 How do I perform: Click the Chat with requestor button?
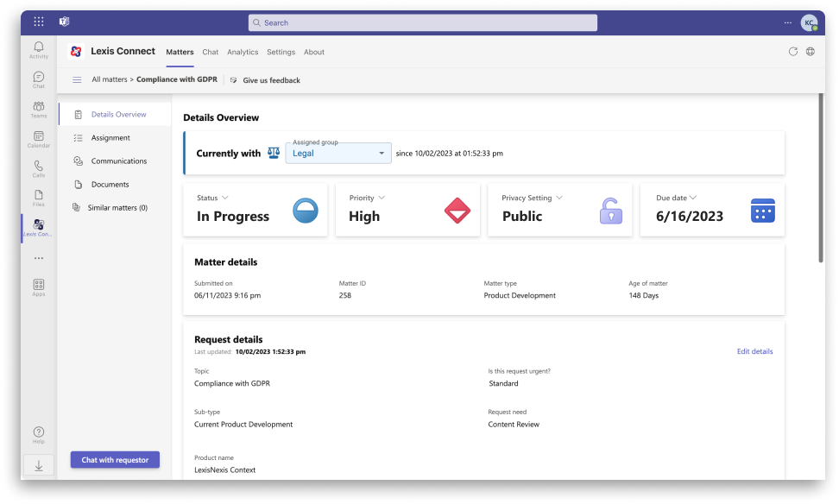[x=115, y=460]
